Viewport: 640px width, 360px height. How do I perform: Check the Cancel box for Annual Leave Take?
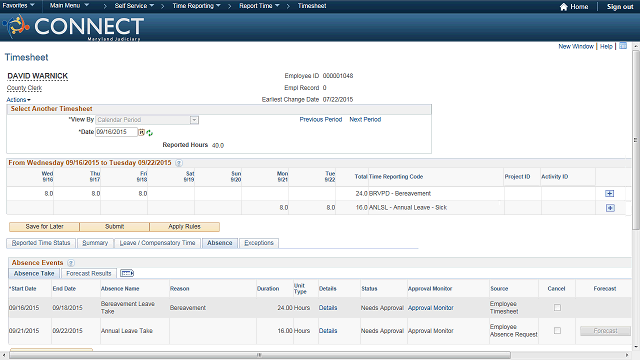pos(557,331)
